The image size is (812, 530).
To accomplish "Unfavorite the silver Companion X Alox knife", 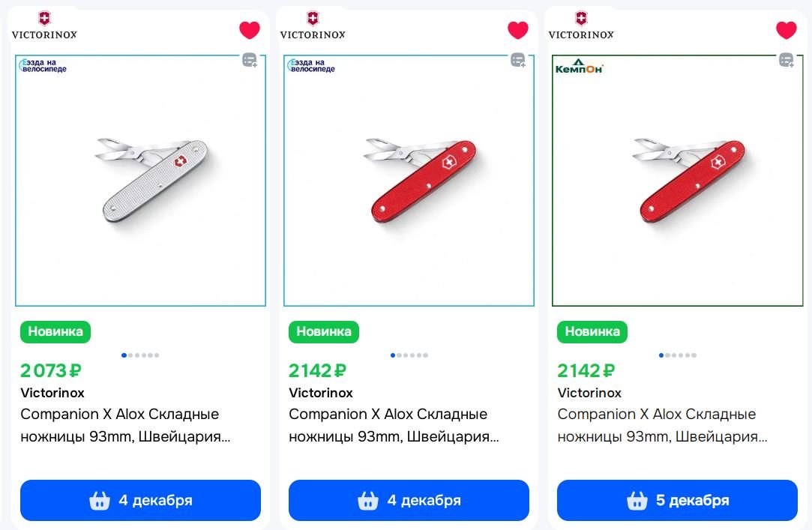I will [x=250, y=30].
